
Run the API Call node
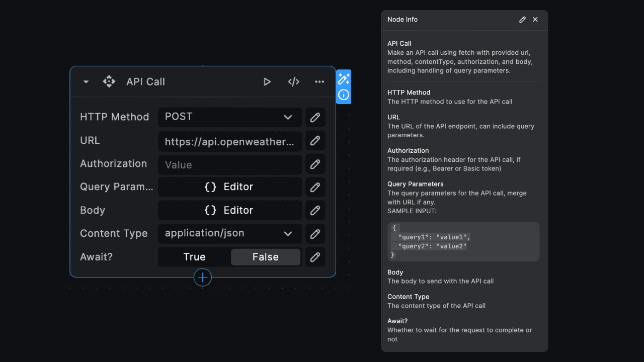(267, 81)
